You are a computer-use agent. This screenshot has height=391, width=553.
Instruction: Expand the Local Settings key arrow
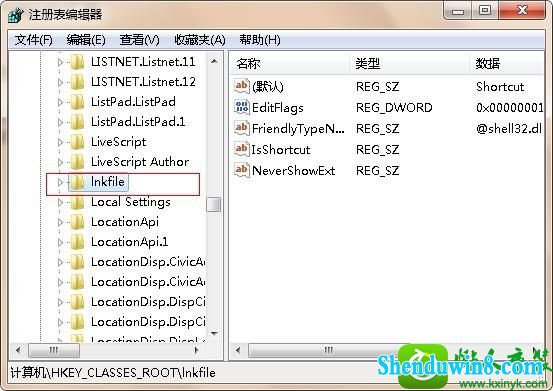pos(60,202)
